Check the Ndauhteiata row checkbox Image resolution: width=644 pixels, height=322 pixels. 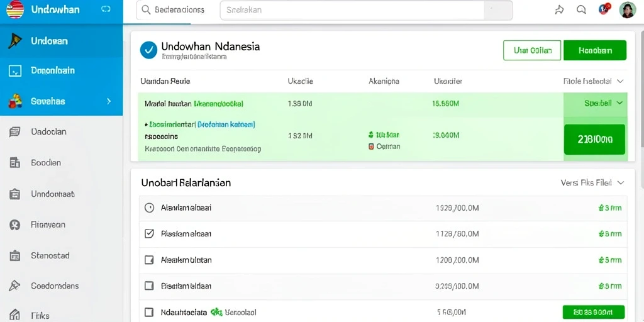150,312
